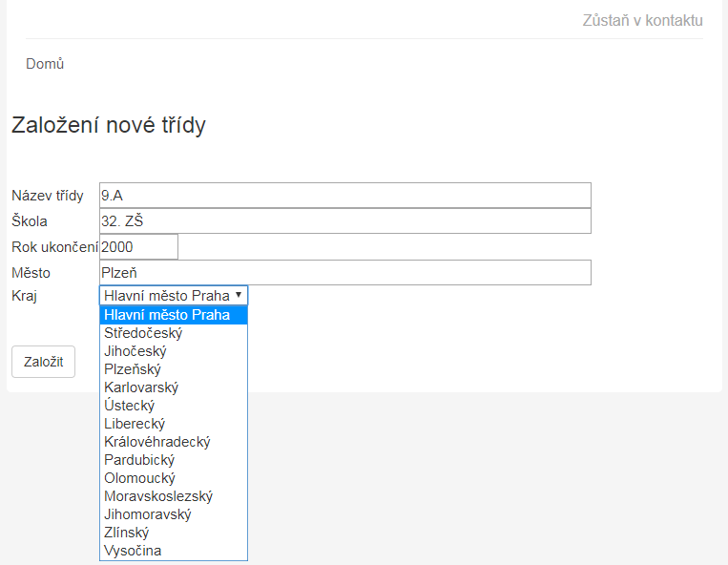Image resolution: width=728 pixels, height=565 pixels.
Task: Choose Ústecký from the list
Action: (129, 406)
